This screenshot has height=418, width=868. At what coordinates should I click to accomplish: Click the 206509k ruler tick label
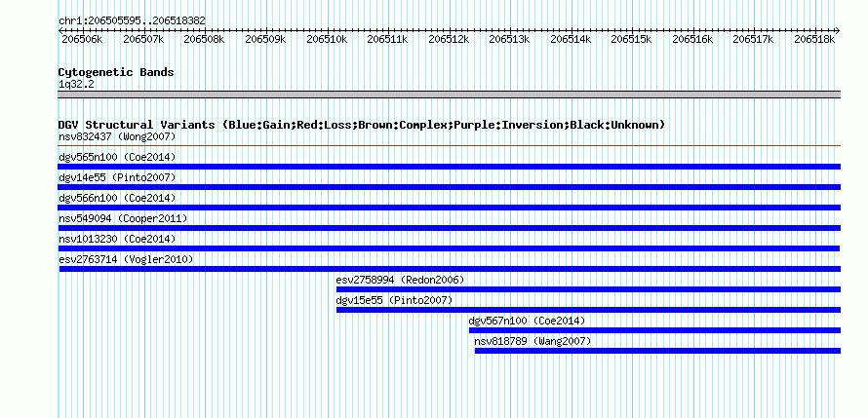pos(265,39)
